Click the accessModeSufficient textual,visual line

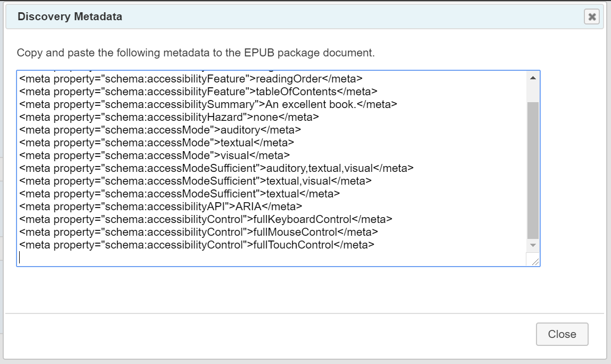point(196,181)
